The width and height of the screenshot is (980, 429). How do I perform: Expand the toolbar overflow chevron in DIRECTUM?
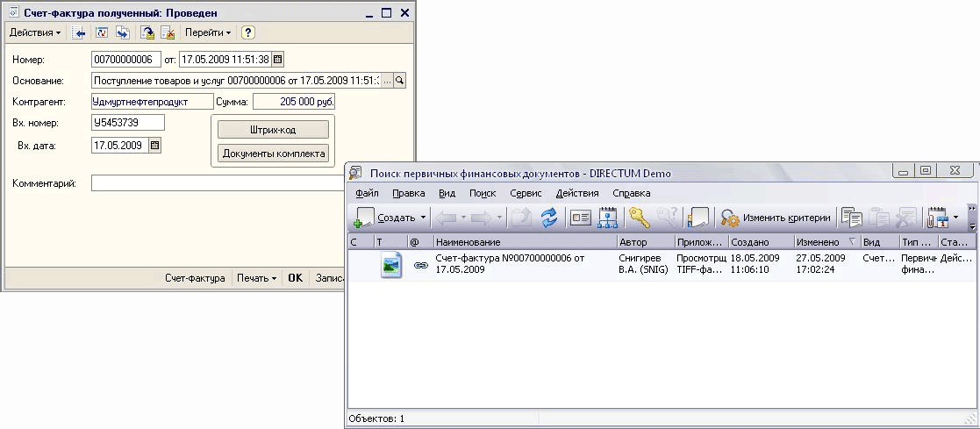(x=972, y=218)
